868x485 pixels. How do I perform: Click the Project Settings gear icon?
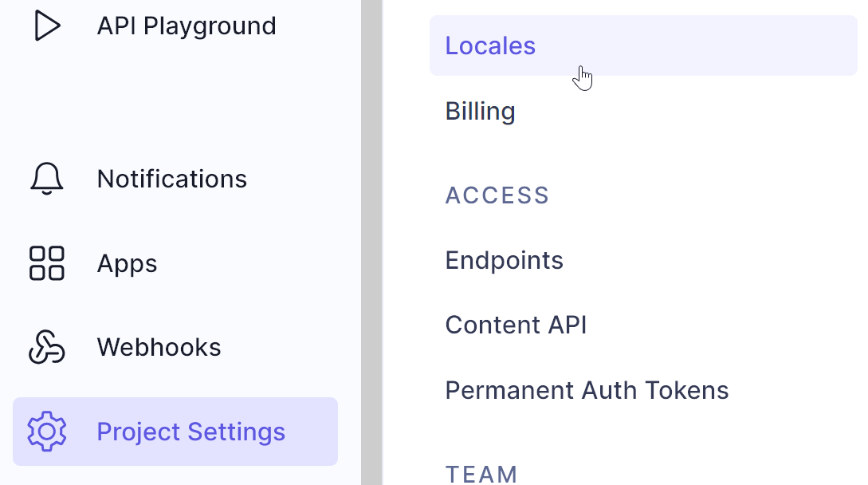click(47, 432)
